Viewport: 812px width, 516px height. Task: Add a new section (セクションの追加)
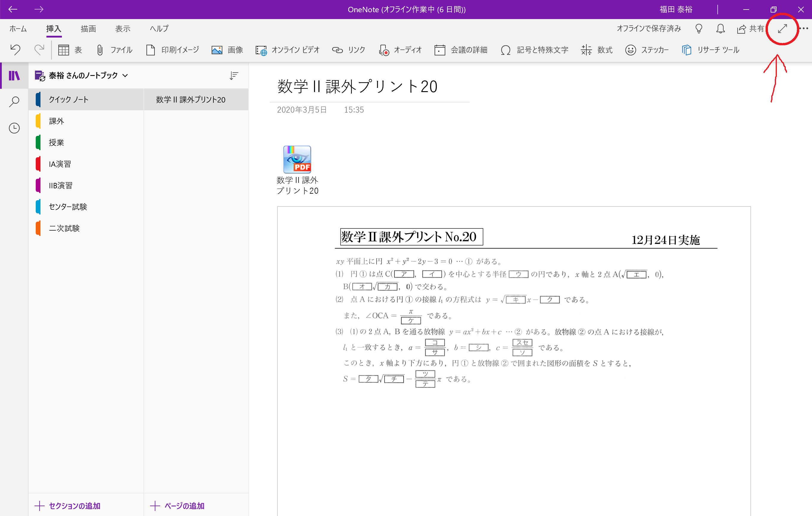[x=68, y=506]
